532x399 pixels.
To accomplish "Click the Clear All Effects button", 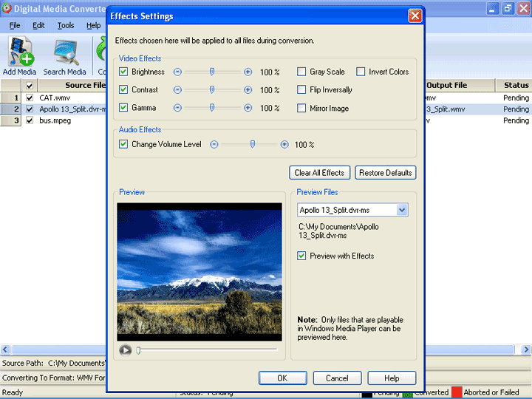I will [319, 173].
